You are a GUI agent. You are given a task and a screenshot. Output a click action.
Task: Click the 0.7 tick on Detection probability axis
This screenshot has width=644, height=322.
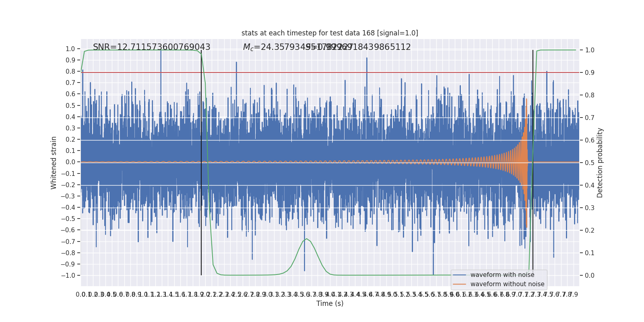pyautogui.click(x=590, y=118)
